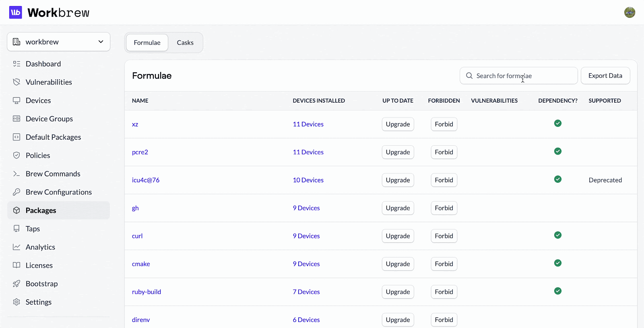Click the dependency checkmark for xz
The image size is (644, 328).
pos(557,124)
